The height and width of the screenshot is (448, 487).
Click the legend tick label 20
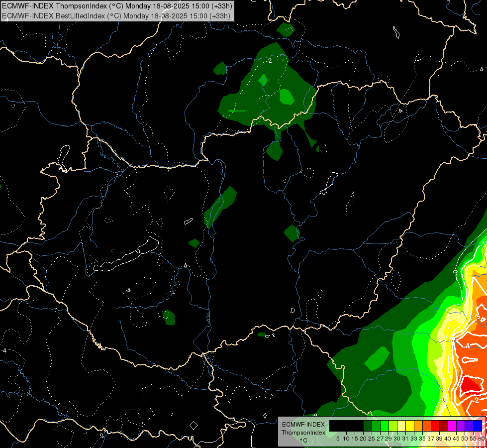click(x=363, y=439)
